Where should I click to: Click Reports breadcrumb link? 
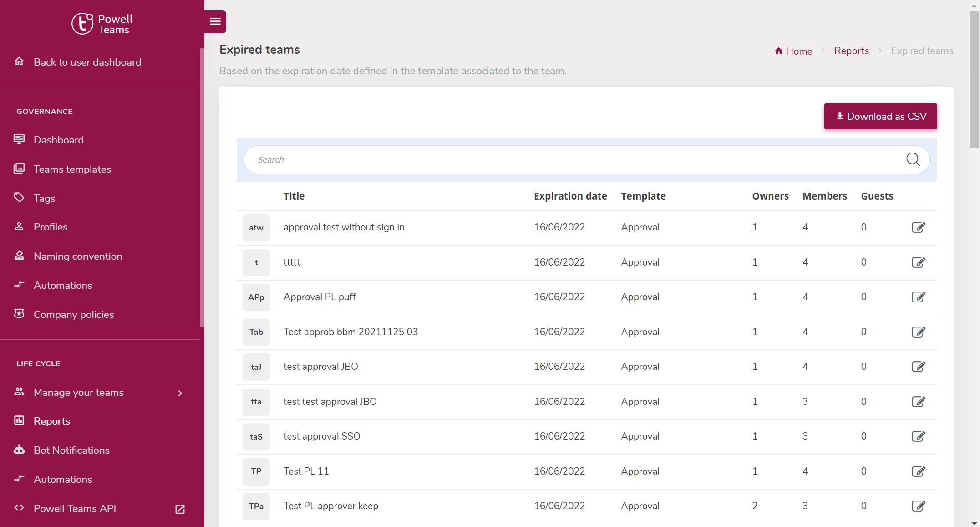851,51
